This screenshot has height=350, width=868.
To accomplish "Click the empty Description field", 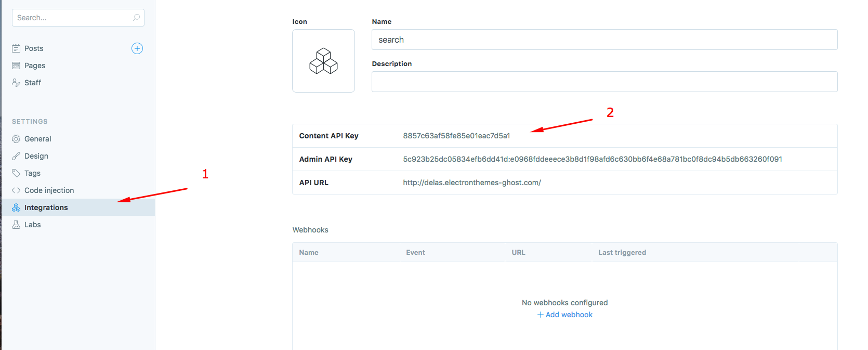I will pyautogui.click(x=604, y=82).
